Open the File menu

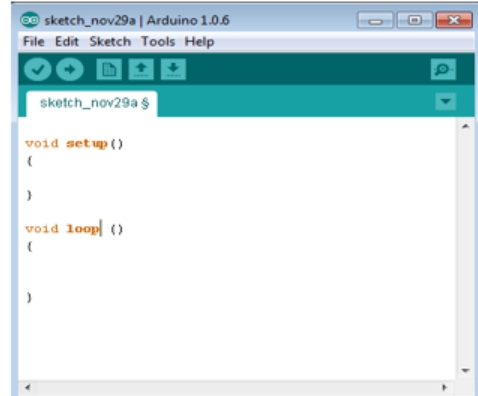(33, 42)
